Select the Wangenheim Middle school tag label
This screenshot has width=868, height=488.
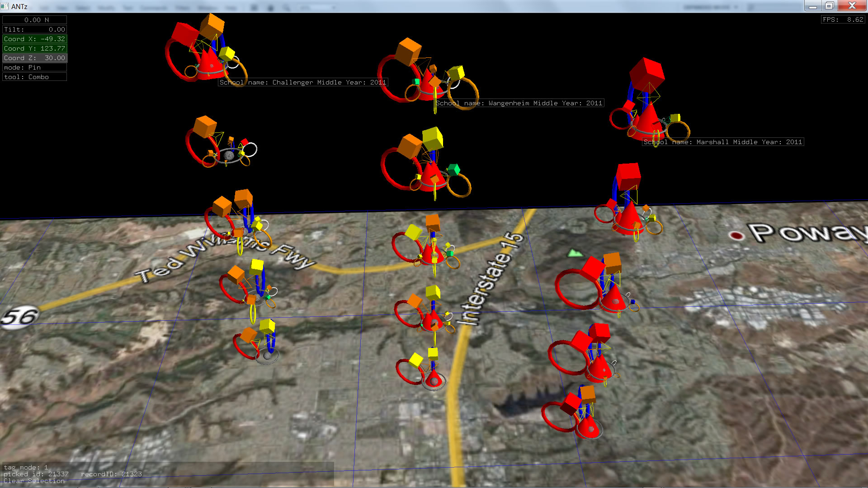tap(519, 103)
